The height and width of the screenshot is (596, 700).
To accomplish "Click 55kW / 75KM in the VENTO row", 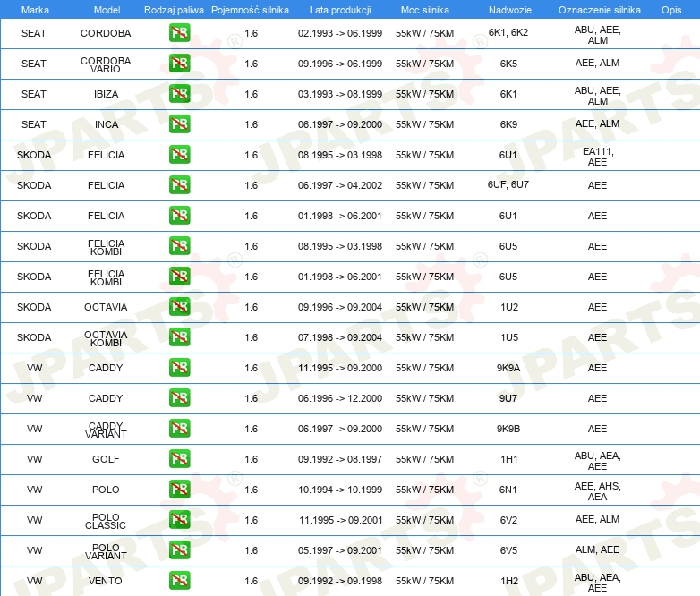I will coord(424,581).
